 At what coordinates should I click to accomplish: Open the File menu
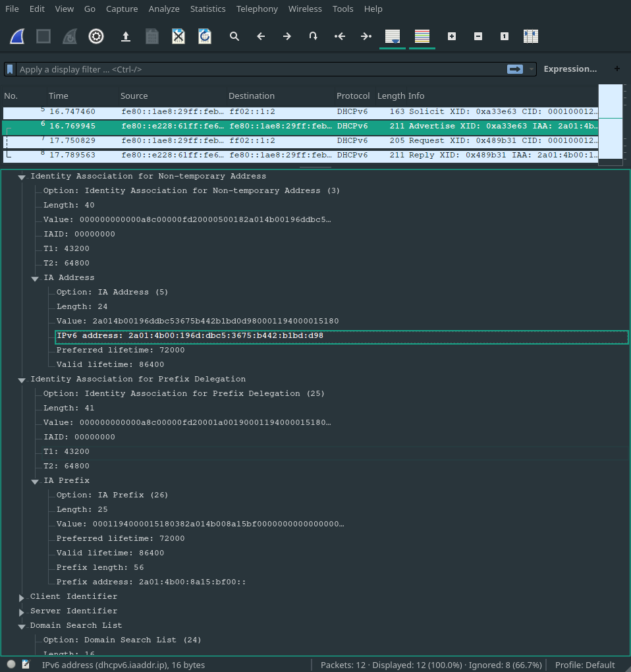tap(12, 9)
